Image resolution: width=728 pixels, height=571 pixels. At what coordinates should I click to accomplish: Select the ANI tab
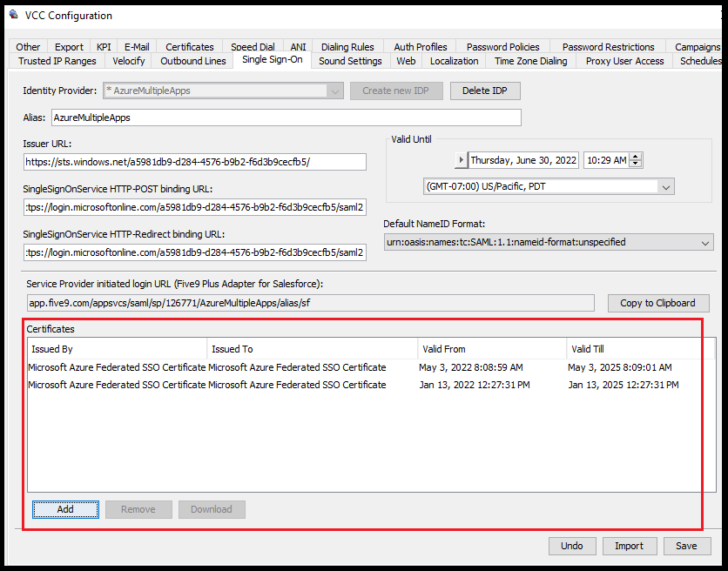(298, 47)
